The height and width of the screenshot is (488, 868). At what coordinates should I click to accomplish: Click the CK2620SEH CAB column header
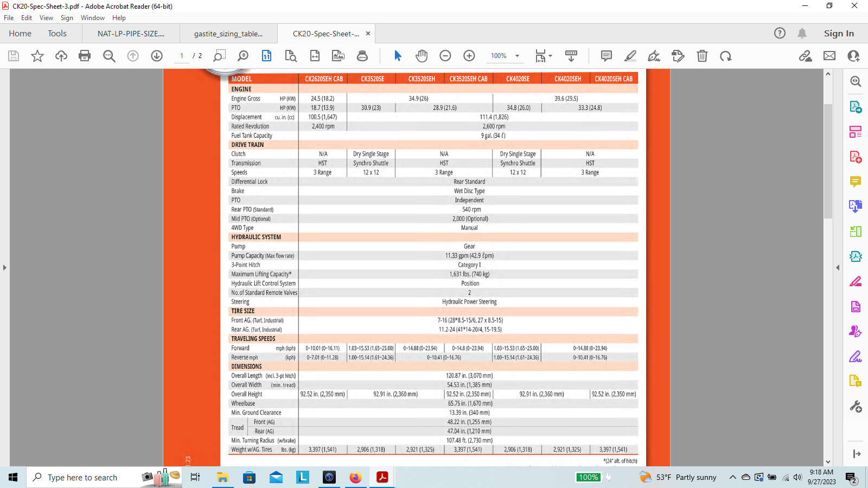pyautogui.click(x=324, y=79)
